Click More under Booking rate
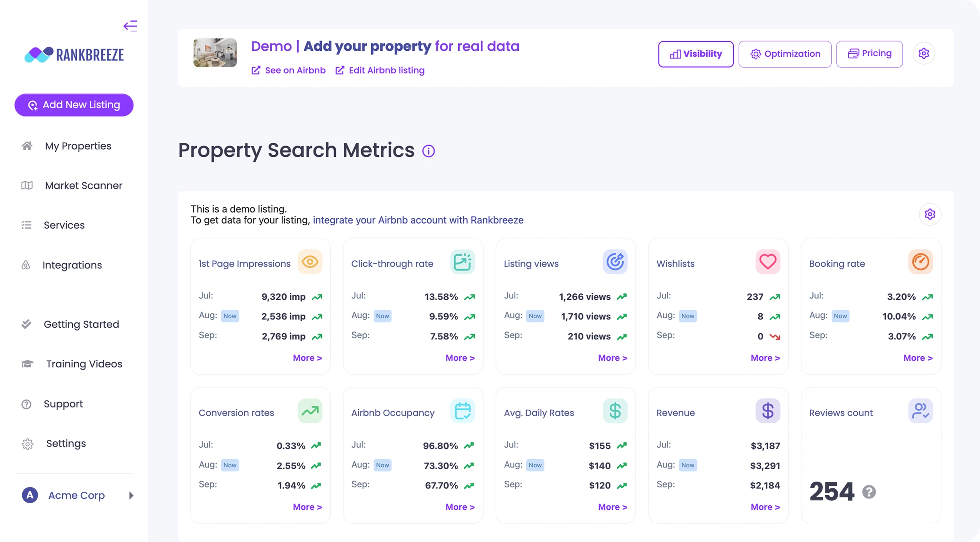 (918, 358)
